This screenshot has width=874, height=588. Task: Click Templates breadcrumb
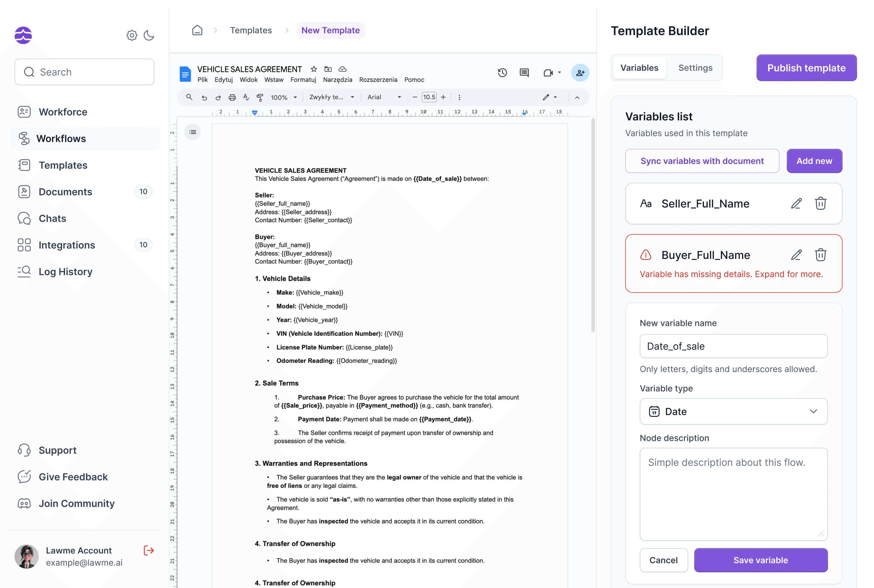coord(251,30)
